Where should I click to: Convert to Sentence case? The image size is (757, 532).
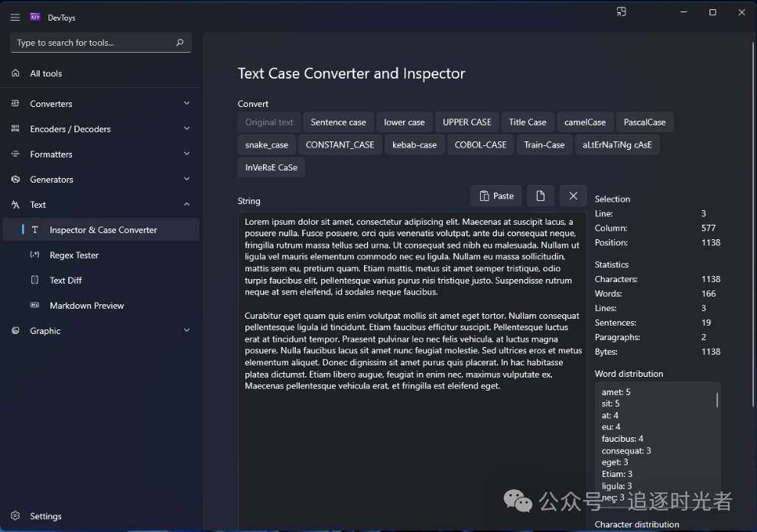338,122
